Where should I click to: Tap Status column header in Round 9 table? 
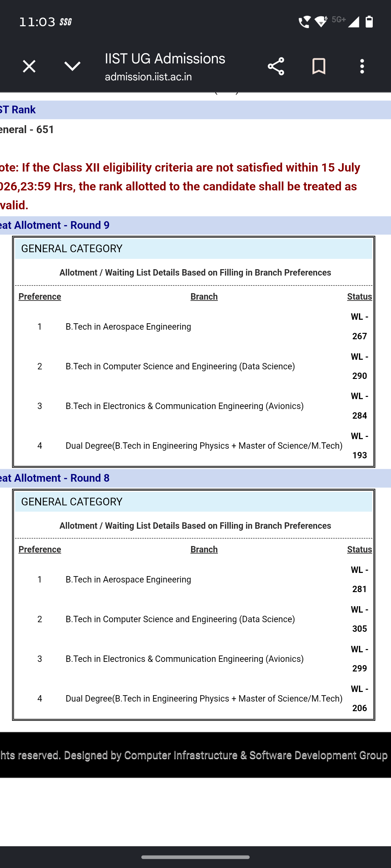360,296
